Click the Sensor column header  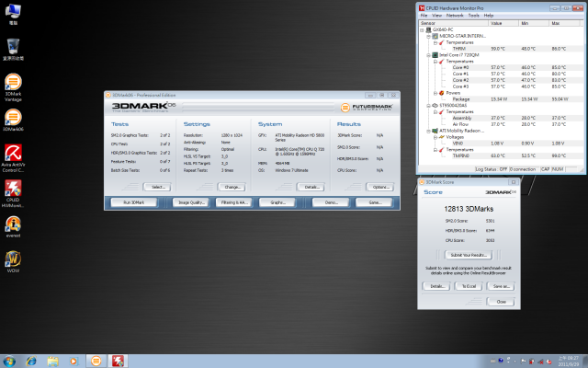(x=453, y=23)
